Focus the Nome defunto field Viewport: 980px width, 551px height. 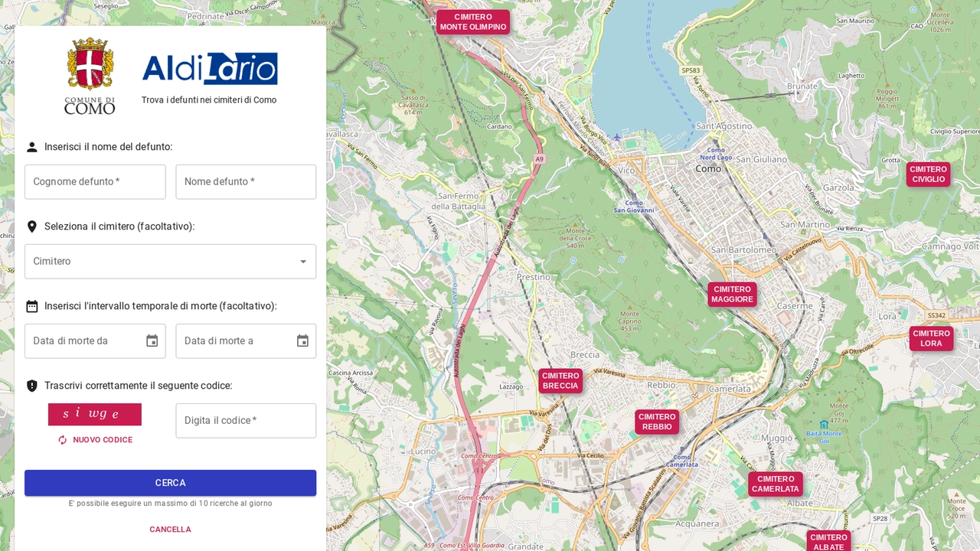[246, 182]
